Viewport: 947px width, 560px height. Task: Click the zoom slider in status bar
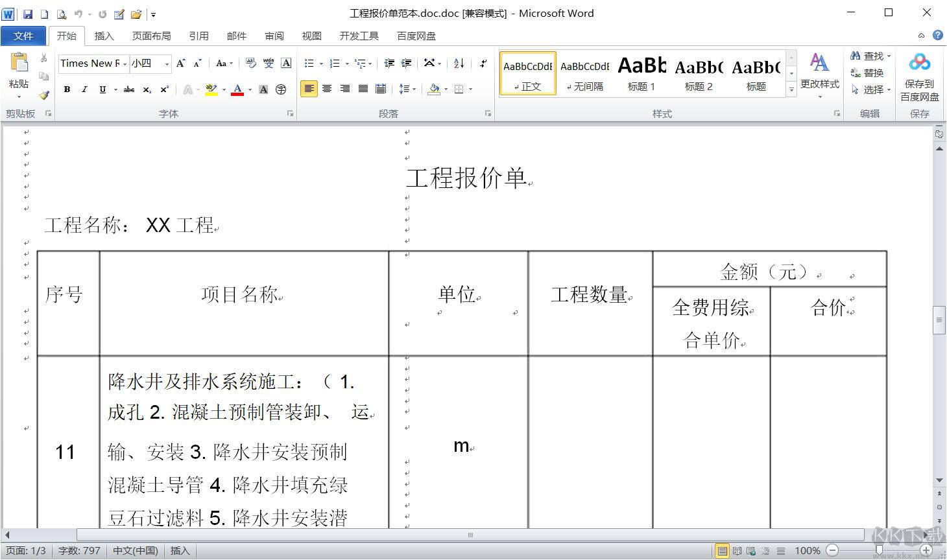click(879, 551)
